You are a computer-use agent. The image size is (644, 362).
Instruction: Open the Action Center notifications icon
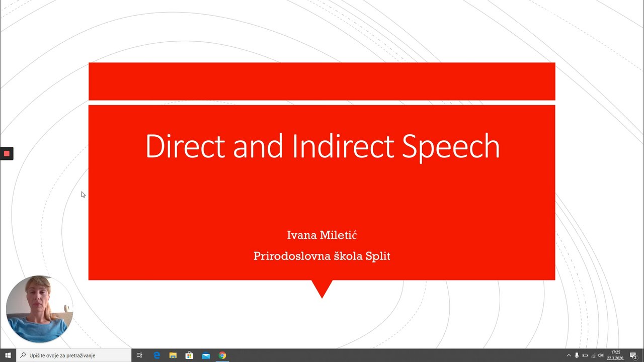633,355
